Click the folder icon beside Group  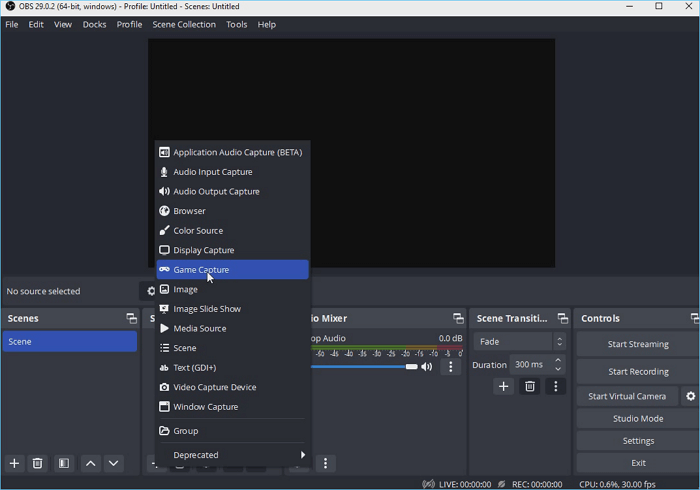click(164, 431)
